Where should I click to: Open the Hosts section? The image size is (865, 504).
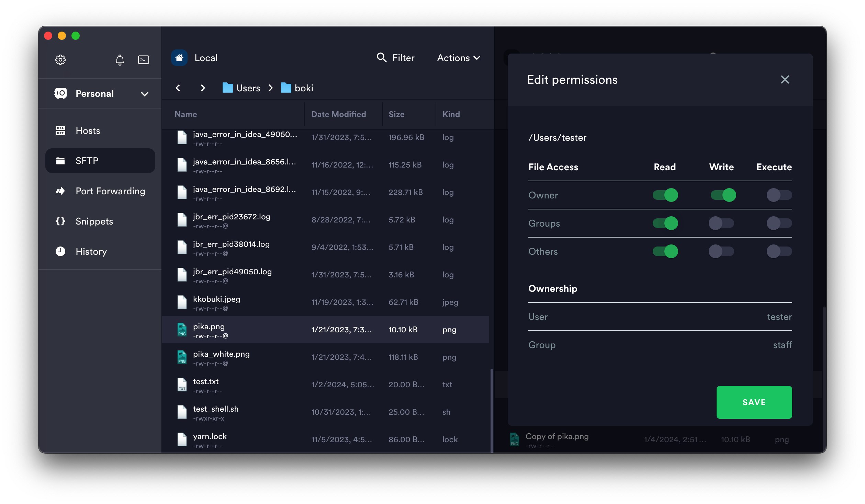(x=88, y=130)
